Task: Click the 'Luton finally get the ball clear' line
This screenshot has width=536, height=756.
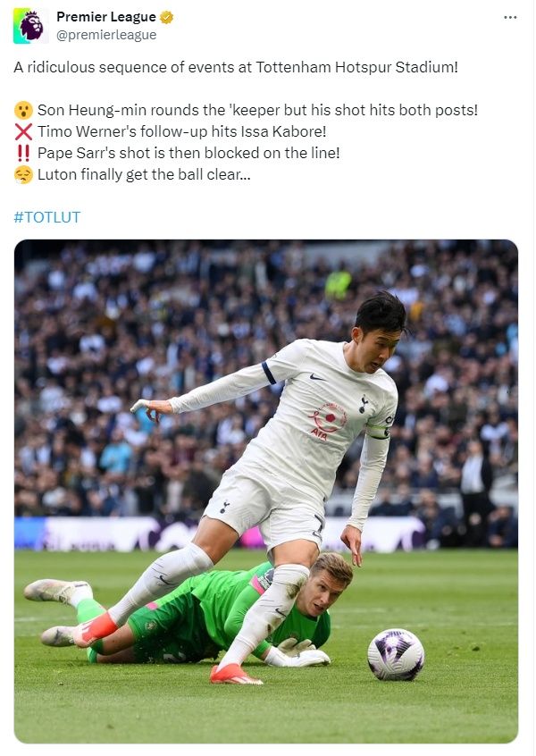Action: 144,174
